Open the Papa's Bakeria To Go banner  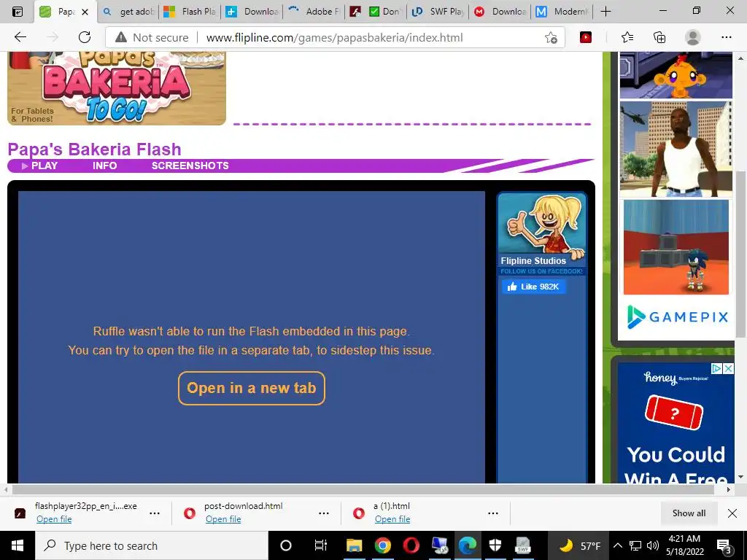pyautogui.click(x=117, y=88)
